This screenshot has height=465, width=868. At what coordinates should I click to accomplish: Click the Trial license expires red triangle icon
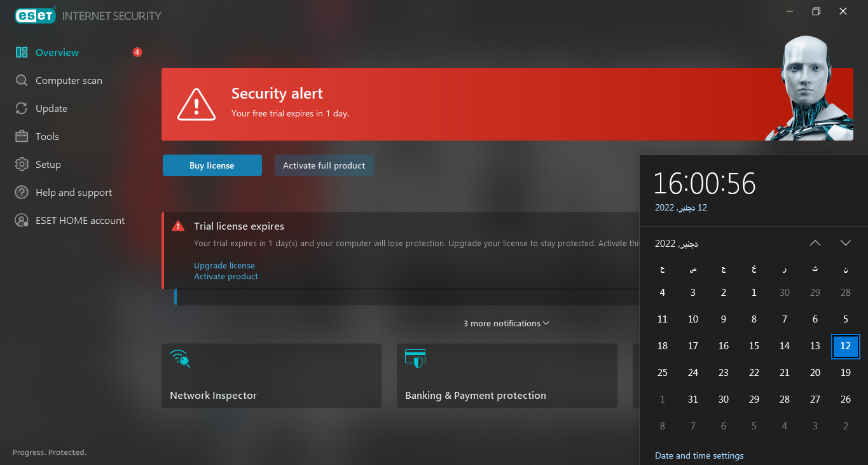[177, 226]
